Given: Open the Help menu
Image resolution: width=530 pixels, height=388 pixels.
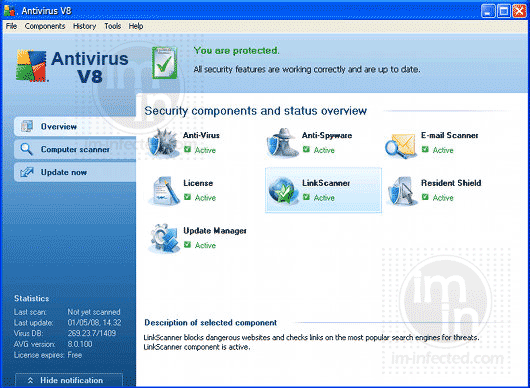Looking at the screenshot, I should [x=136, y=26].
